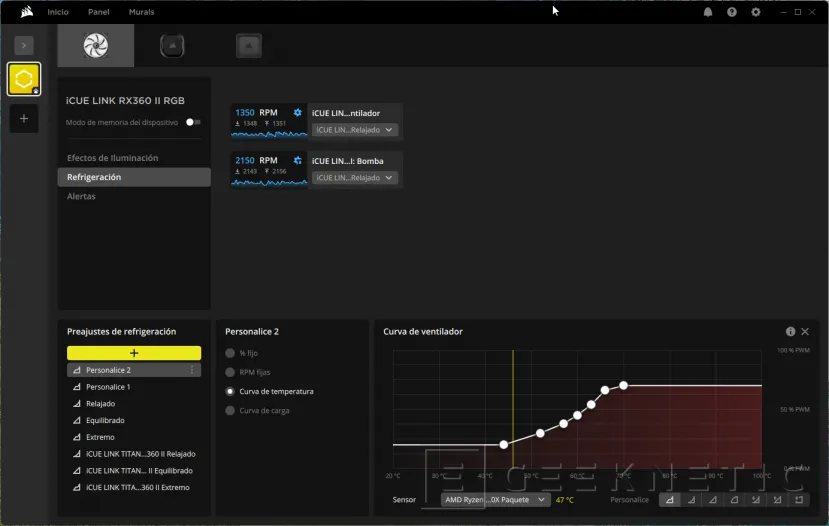The image size is (829, 526).
Task: Select the yellow iCUE LINK hub icon
Action: (x=24, y=79)
